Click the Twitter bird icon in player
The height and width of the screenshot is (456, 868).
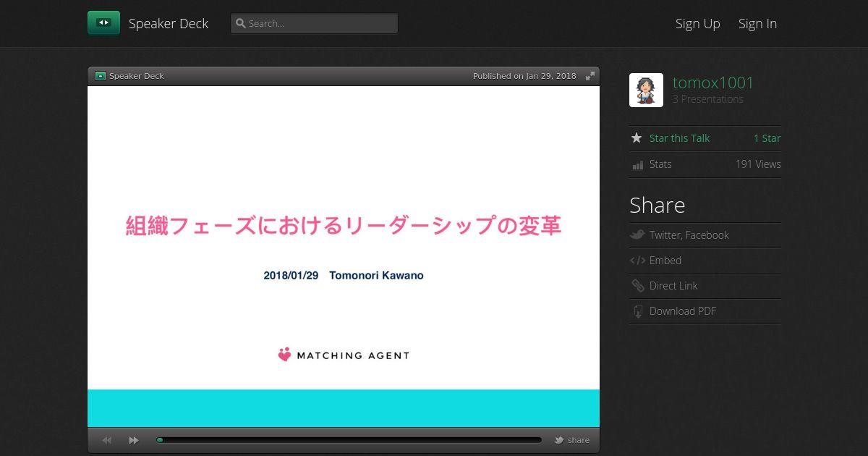coord(559,440)
